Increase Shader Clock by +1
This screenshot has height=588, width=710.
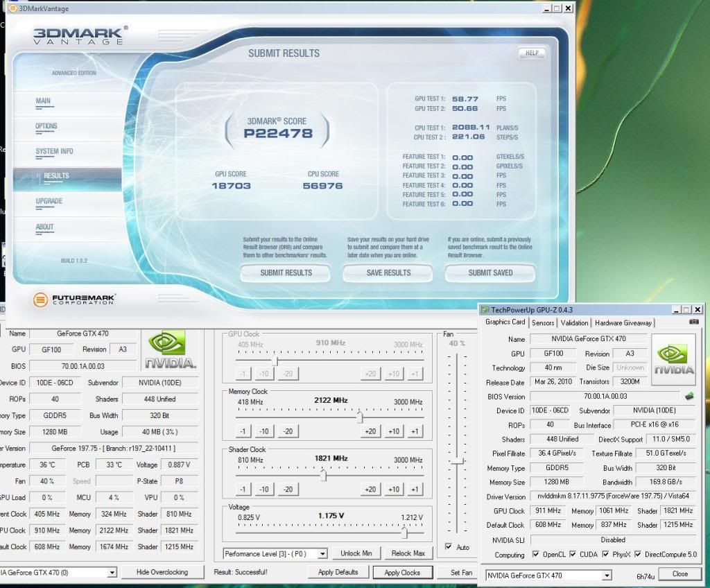tap(415, 490)
